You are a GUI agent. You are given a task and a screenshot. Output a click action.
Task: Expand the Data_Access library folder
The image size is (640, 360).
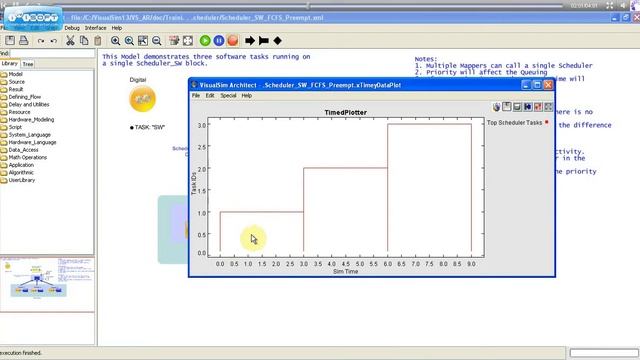coord(23,150)
